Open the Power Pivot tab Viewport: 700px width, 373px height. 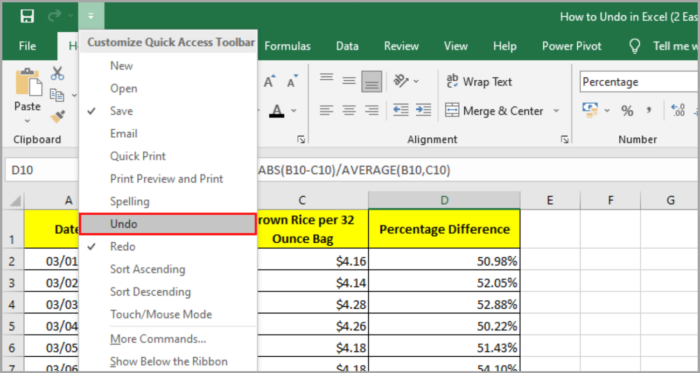(x=572, y=46)
